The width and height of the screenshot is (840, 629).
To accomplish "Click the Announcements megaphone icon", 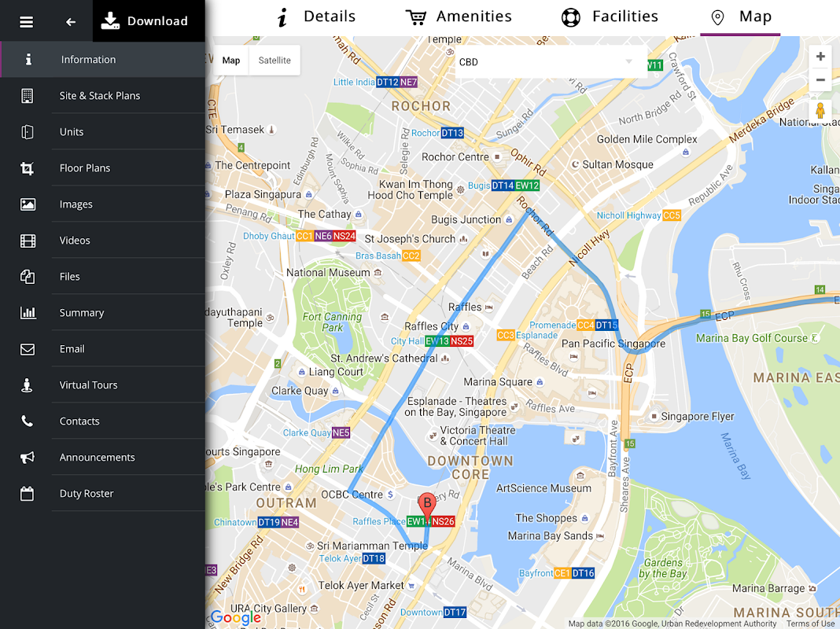I will (x=28, y=457).
